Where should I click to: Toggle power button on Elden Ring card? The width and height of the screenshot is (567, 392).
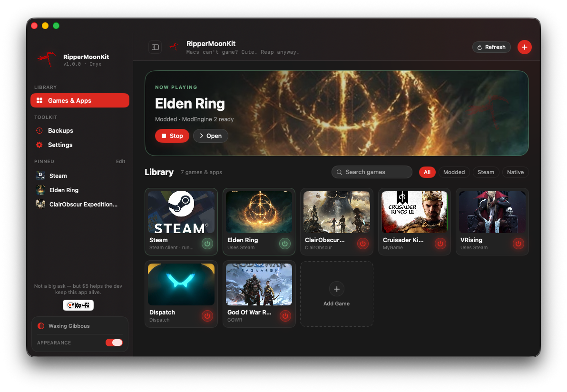(x=285, y=244)
